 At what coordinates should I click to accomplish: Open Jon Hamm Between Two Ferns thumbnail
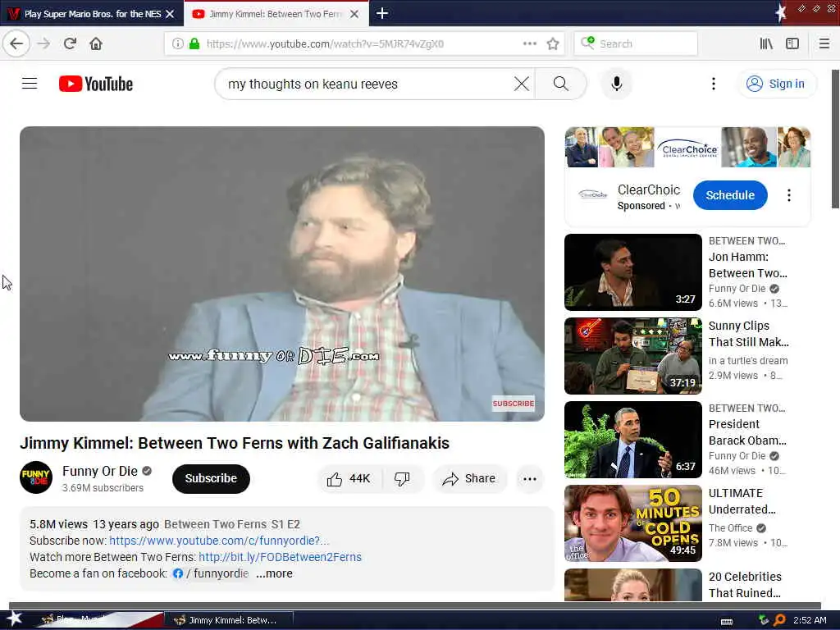pos(632,272)
